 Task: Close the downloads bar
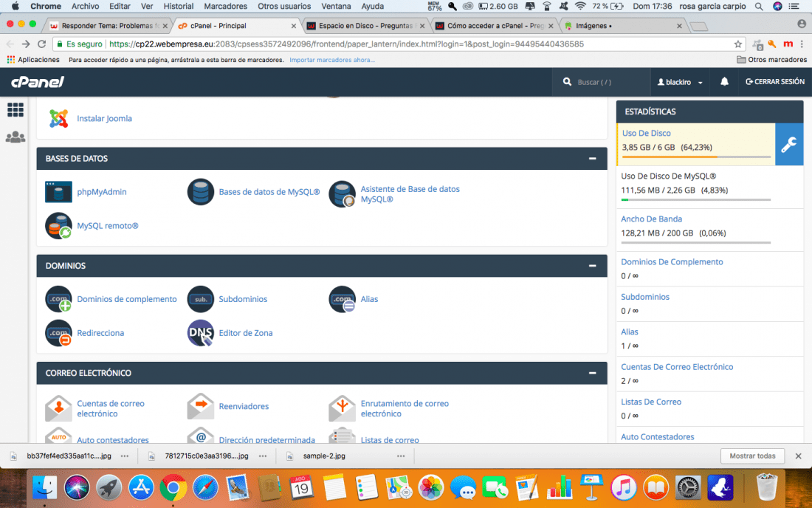(798, 456)
